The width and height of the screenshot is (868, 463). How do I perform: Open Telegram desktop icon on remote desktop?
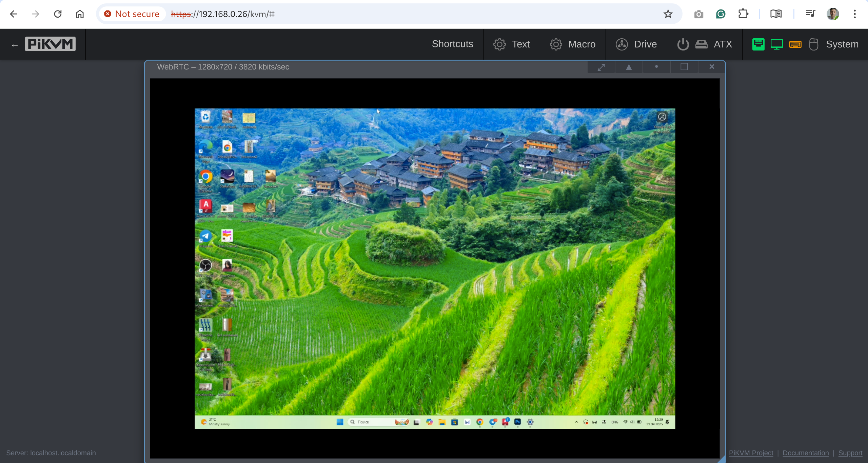[x=205, y=236]
